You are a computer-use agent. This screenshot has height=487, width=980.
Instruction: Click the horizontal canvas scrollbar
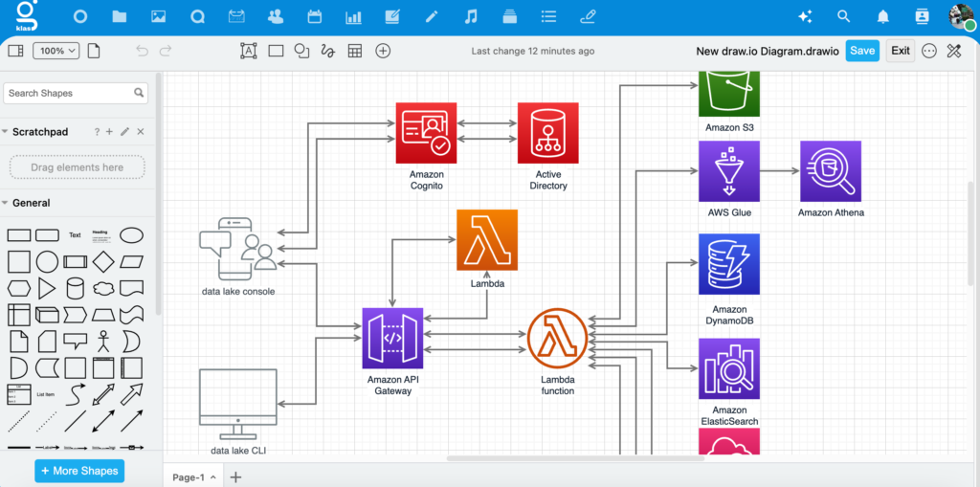[575, 458]
